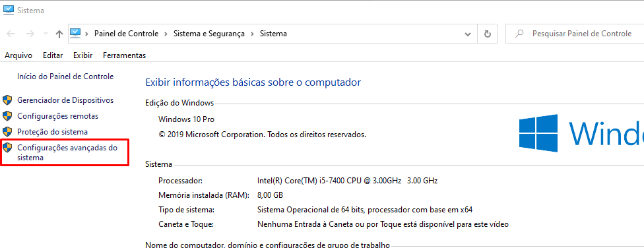Open Painel de Controle breadcrumb
The width and height of the screenshot is (644, 248).
[x=126, y=34]
